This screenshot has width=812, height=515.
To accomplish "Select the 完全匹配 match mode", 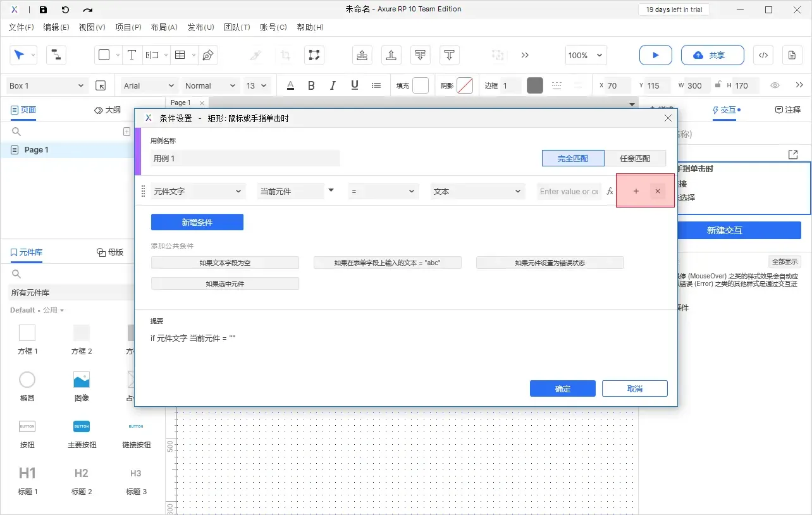I will click(x=573, y=158).
